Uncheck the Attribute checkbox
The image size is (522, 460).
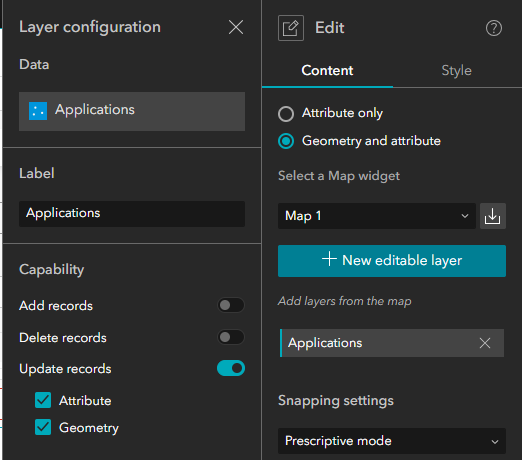pos(43,400)
